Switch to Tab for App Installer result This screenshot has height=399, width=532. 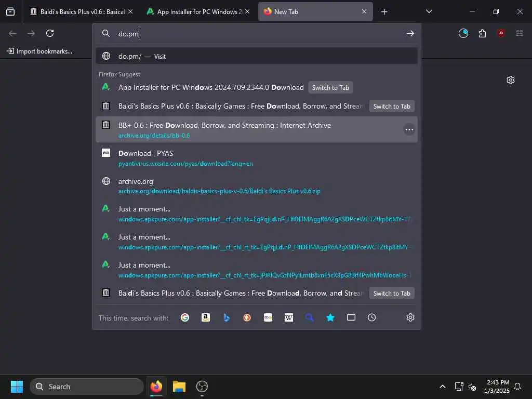(x=330, y=87)
